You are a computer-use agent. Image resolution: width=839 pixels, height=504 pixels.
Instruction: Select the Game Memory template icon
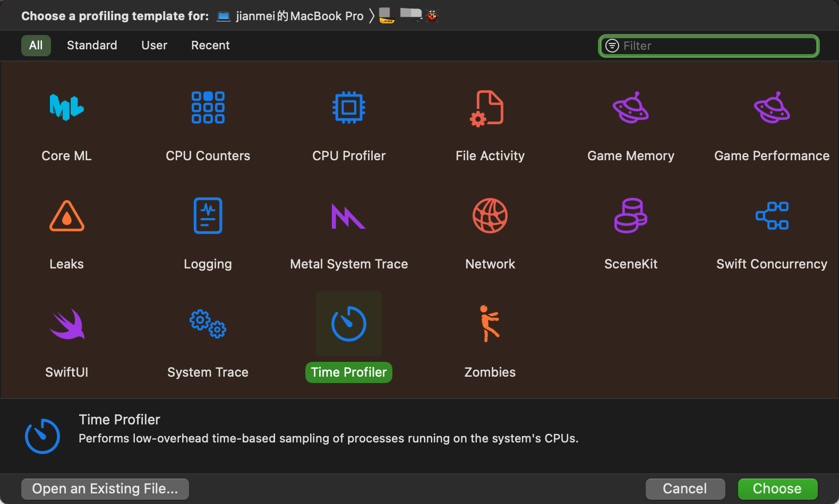(x=631, y=108)
